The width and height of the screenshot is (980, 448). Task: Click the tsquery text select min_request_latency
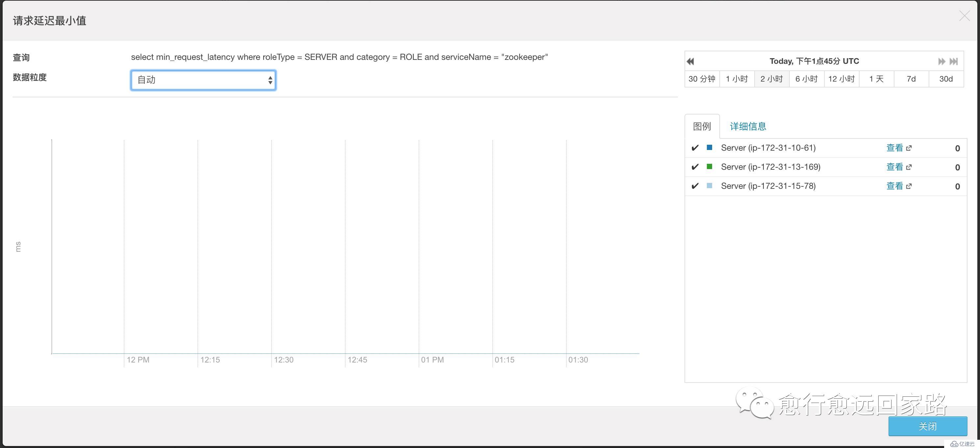[339, 57]
